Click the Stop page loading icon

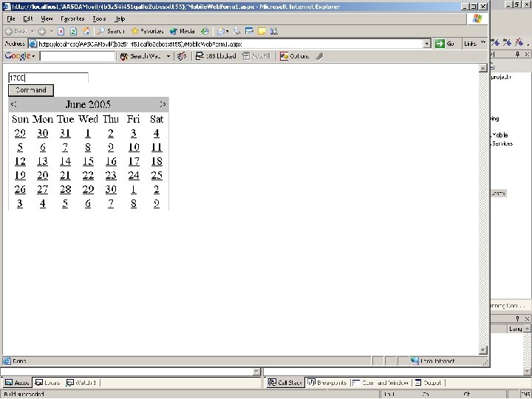pyautogui.click(x=61, y=31)
